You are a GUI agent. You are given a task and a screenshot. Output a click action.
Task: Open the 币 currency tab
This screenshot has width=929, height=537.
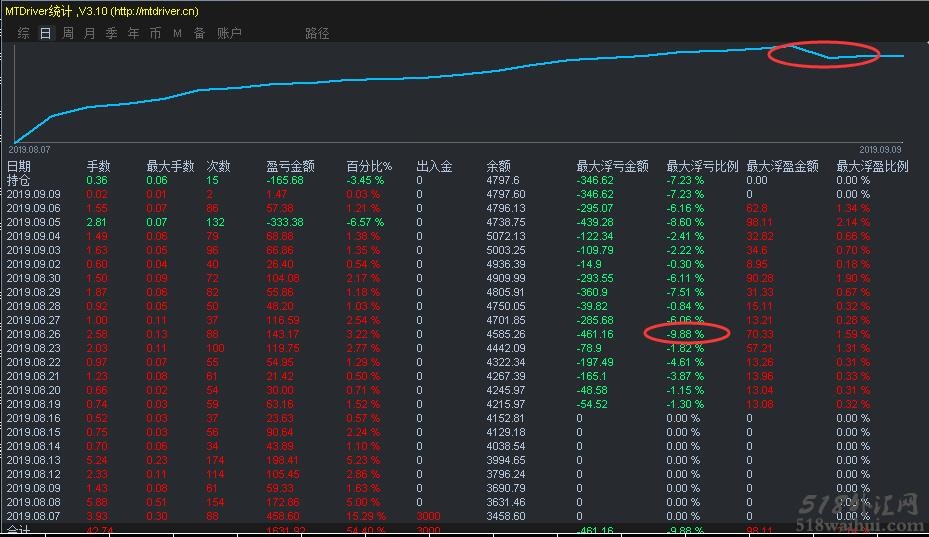tap(155, 33)
